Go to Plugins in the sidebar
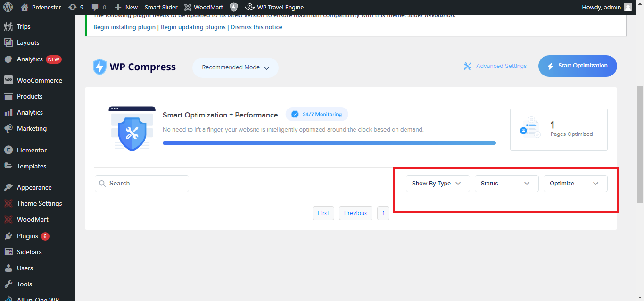 click(27, 236)
